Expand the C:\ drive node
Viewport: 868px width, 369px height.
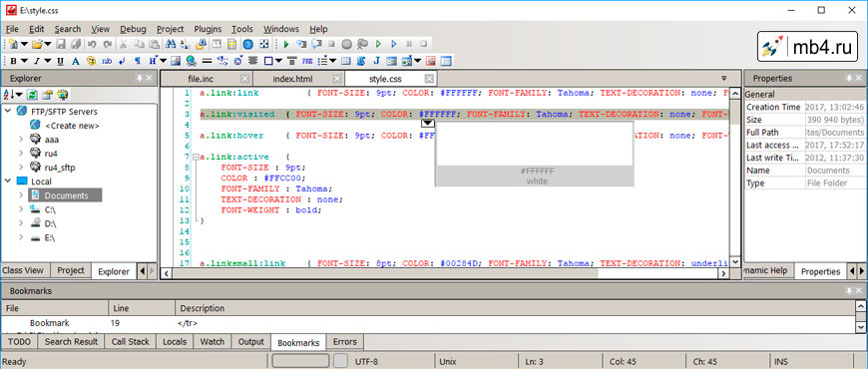(x=22, y=209)
